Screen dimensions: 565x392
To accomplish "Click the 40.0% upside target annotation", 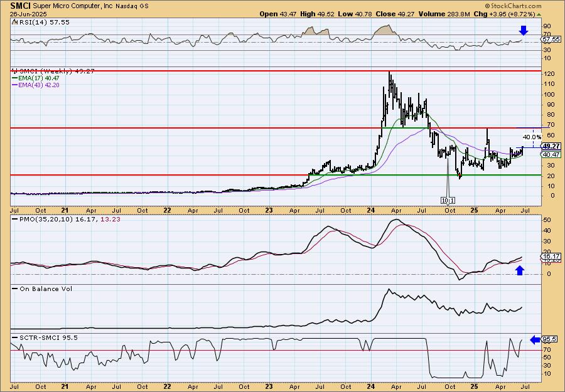I will [x=532, y=137].
